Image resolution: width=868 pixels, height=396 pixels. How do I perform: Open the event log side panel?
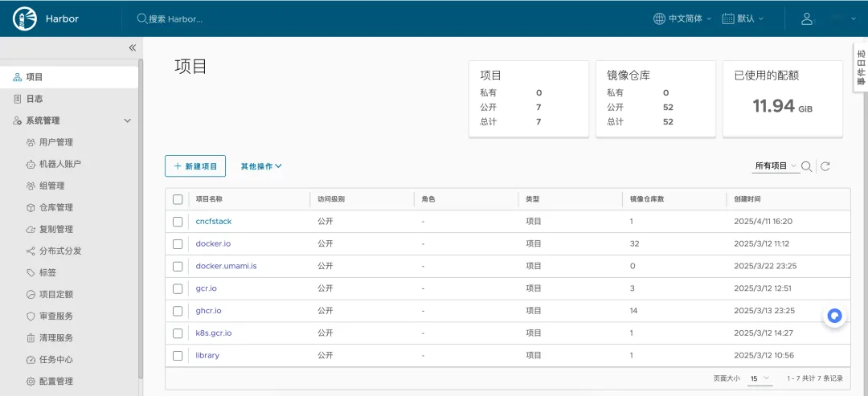[860, 68]
